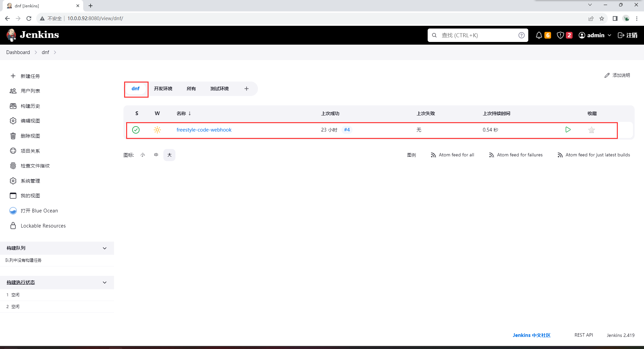Click the dnf breadcrumb link
644x349 pixels.
point(45,52)
